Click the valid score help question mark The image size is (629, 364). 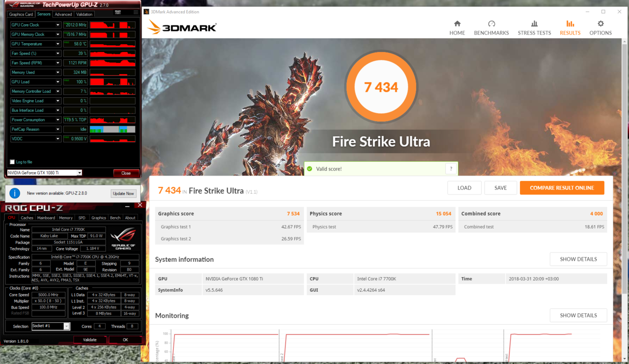(451, 168)
